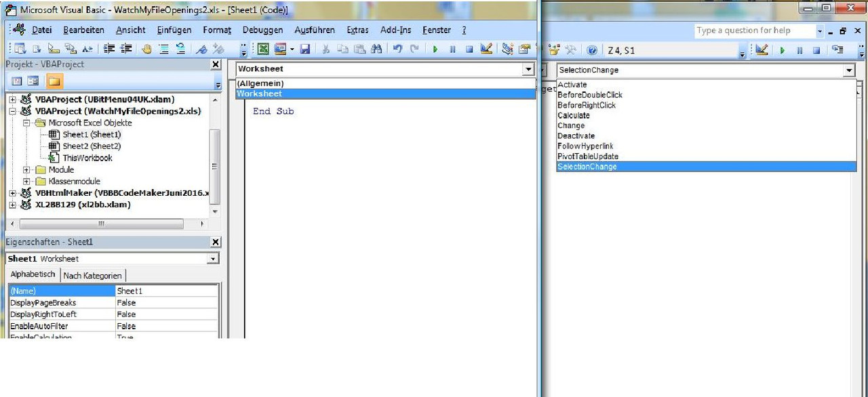Open the Debuggen menu
Screen dimensions: 868x397
click(x=262, y=30)
